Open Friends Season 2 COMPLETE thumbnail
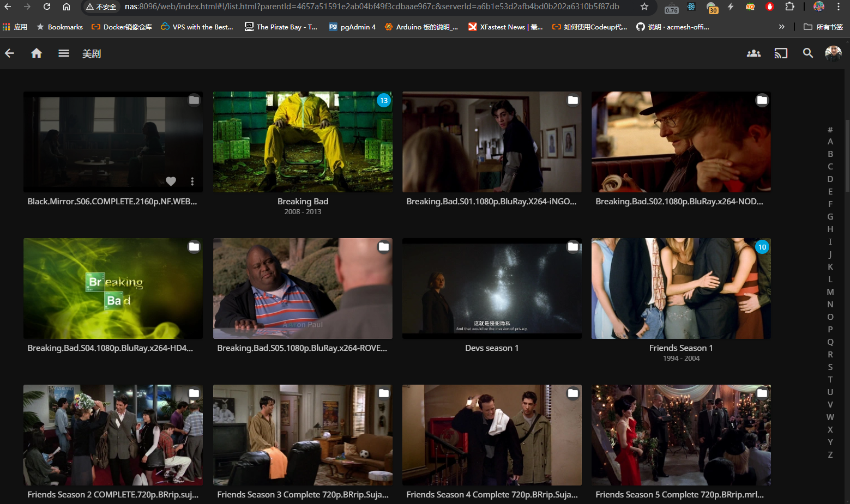 (113, 435)
